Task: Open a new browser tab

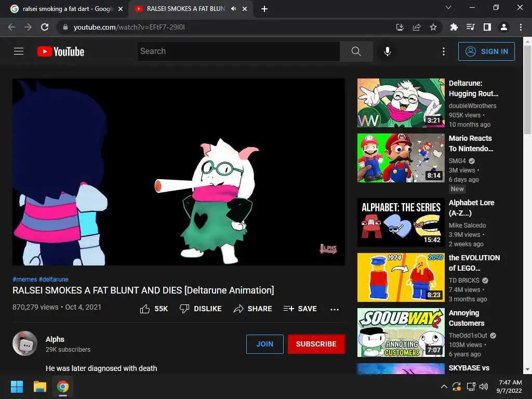Action: click(x=264, y=9)
